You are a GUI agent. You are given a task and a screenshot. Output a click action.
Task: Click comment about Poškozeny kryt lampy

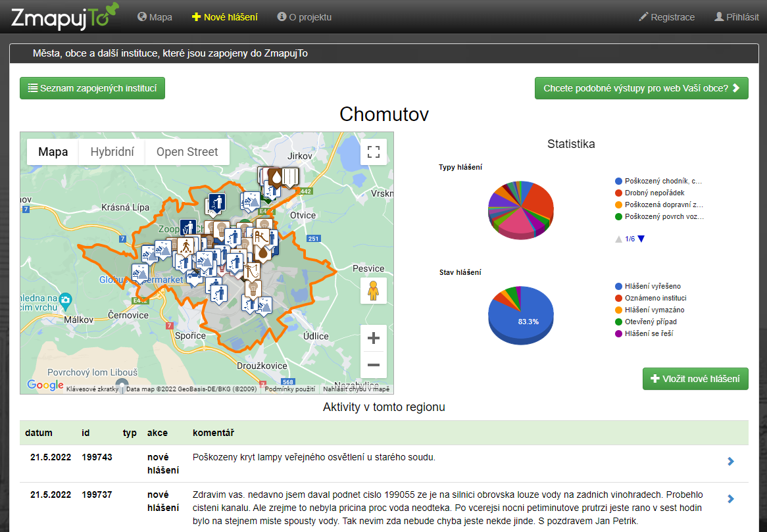[x=314, y=457]
